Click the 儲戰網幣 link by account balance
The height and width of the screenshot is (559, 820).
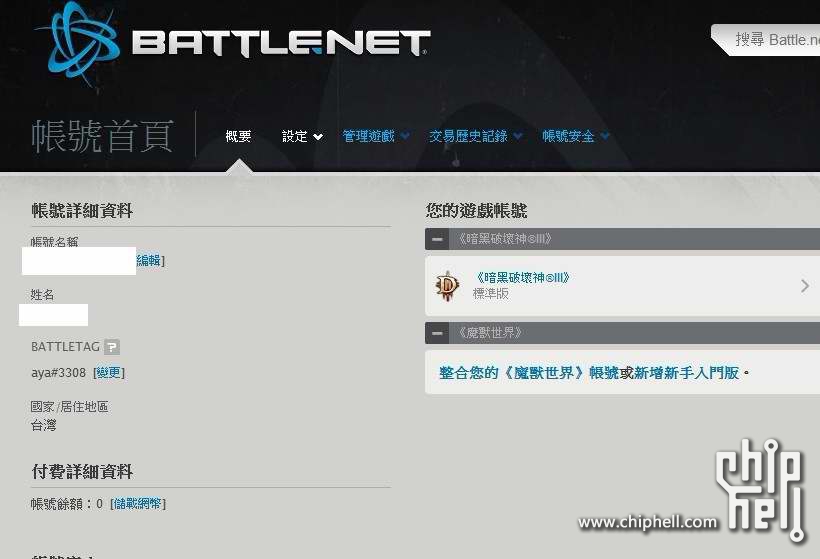pos(138,504)
